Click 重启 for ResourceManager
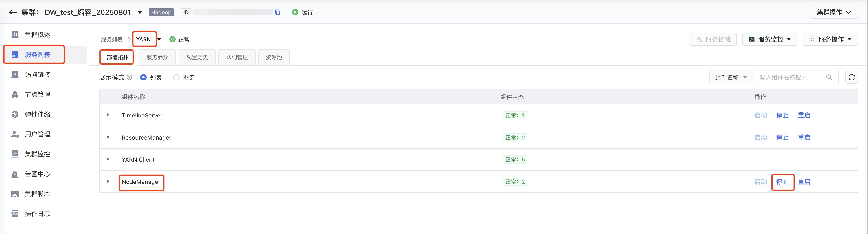This screenshot has height=234, width=868. pyautogui.click(x=804, y=137)
